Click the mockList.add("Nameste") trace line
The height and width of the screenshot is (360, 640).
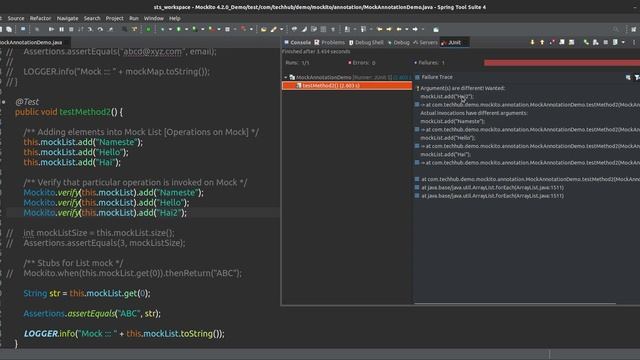click(452, 121)
